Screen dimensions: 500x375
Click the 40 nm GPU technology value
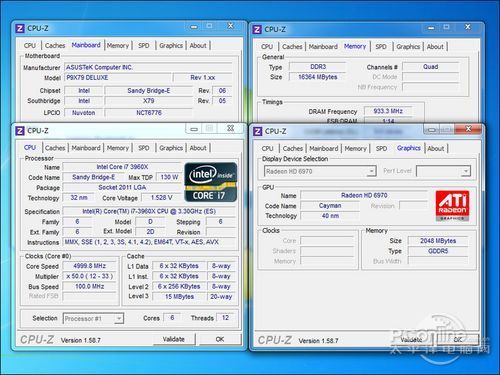(330, 216)
